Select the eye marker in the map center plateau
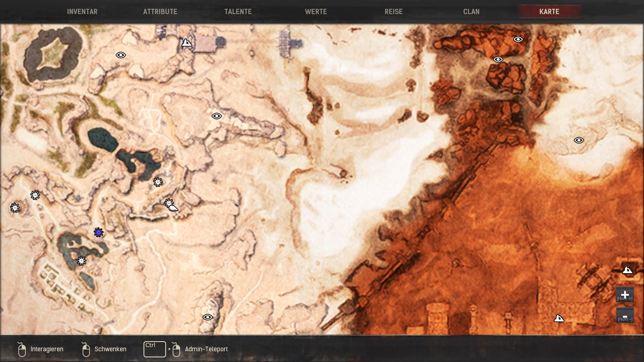The height and width of the screenshot is (362, 644). (x=217, y=116)
